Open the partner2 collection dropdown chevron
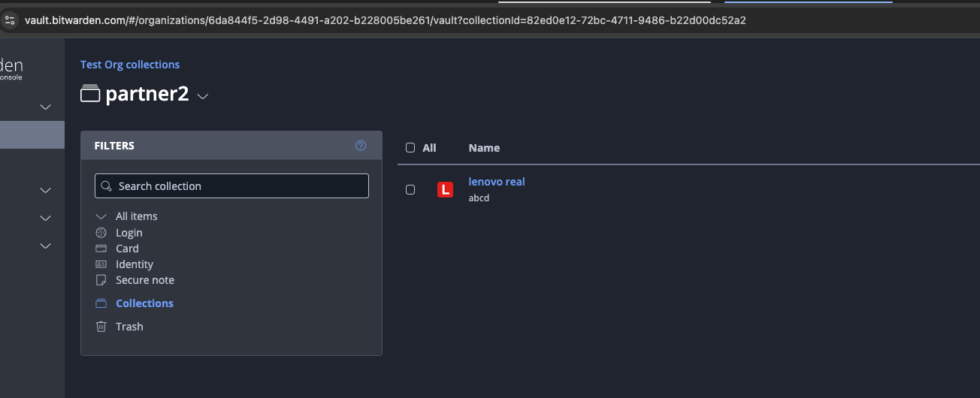Viewport: 980px width, 398px height. (x=202, y=96)
